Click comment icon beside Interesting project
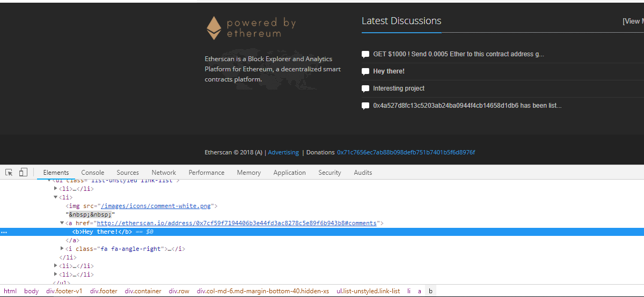The height and width of the screenshot is (297, 644). pyautogui.click(x=365, y=88)
